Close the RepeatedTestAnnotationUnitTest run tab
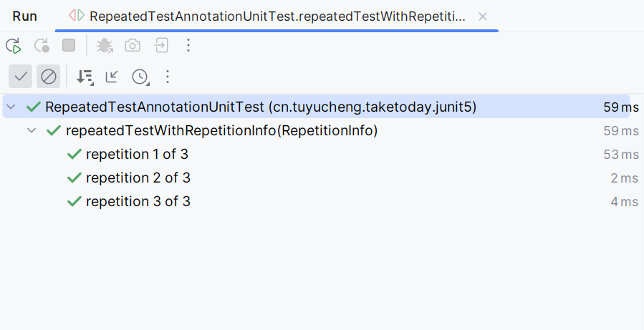The height and width of the screenshot is (330, 644). click(483, 17)
